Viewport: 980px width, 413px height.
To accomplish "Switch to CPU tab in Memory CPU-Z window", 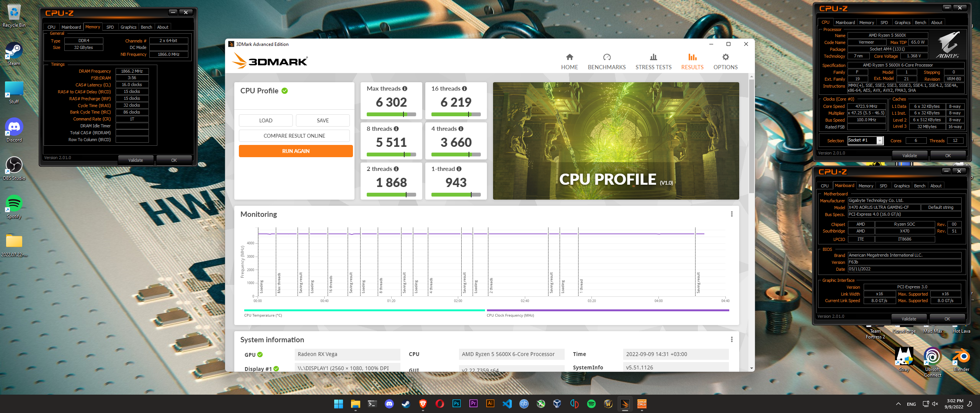I will click(51, 27).
